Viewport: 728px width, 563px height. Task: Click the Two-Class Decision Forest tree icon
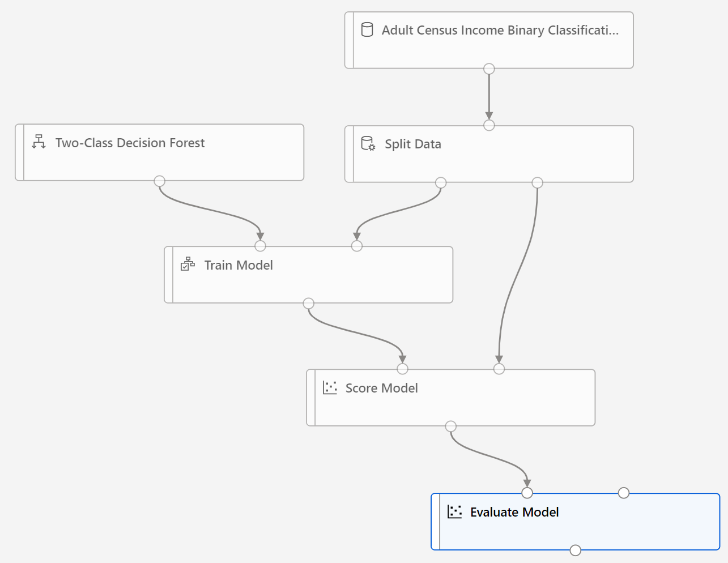point(39,142)
